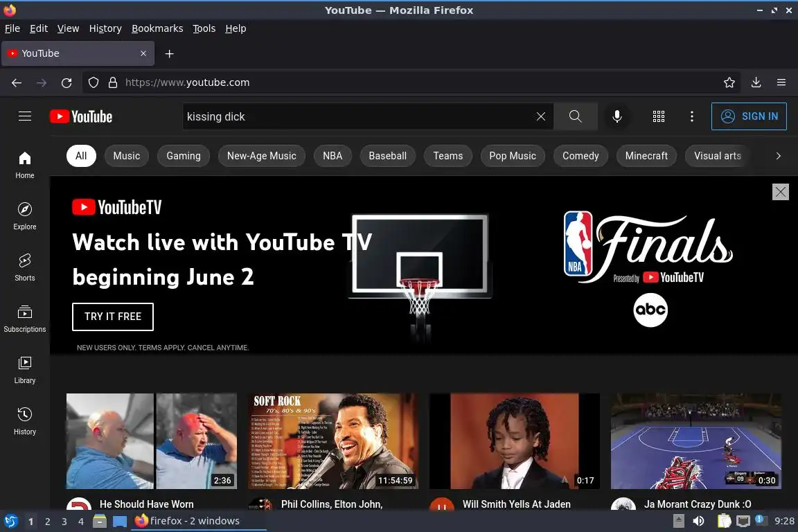Open Library in sidebar
Viewport: 798px width, 532px height.
[x=24, y=370]
